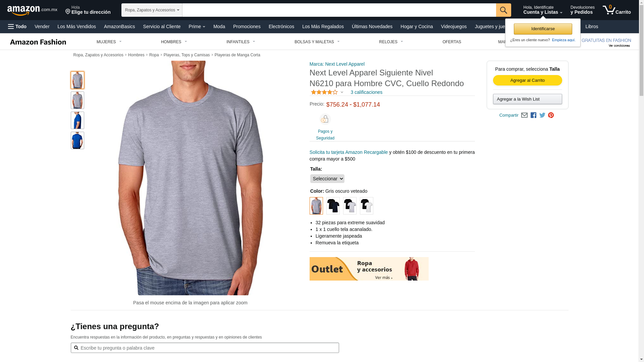The image size is (644, 362).
Task: Share product on Facebook icon
Action: [x=533, y=115]
